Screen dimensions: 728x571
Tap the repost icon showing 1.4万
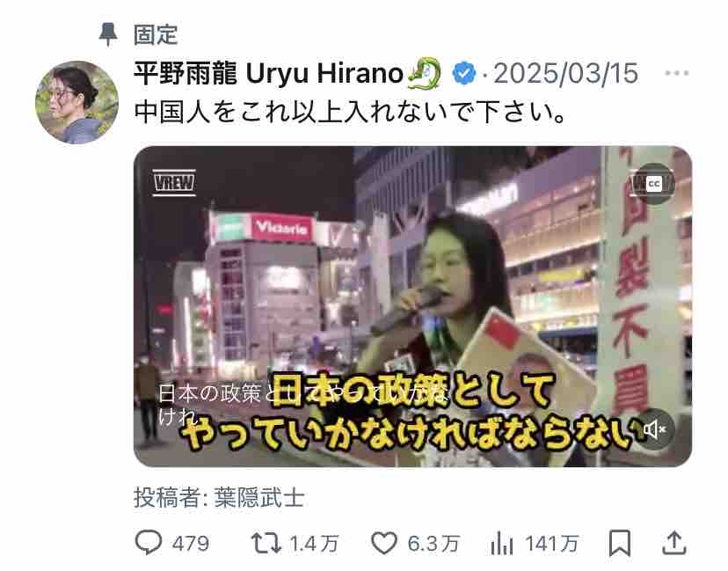(266, 543)
